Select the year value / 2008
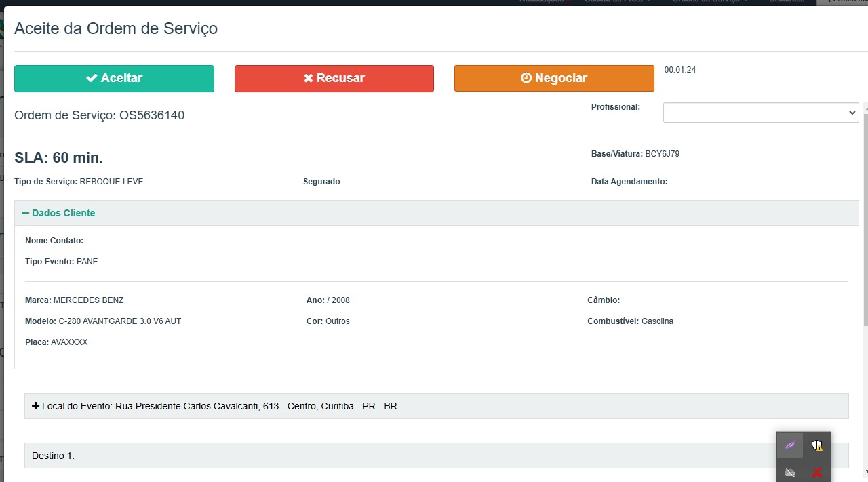 tap(338, 300)
